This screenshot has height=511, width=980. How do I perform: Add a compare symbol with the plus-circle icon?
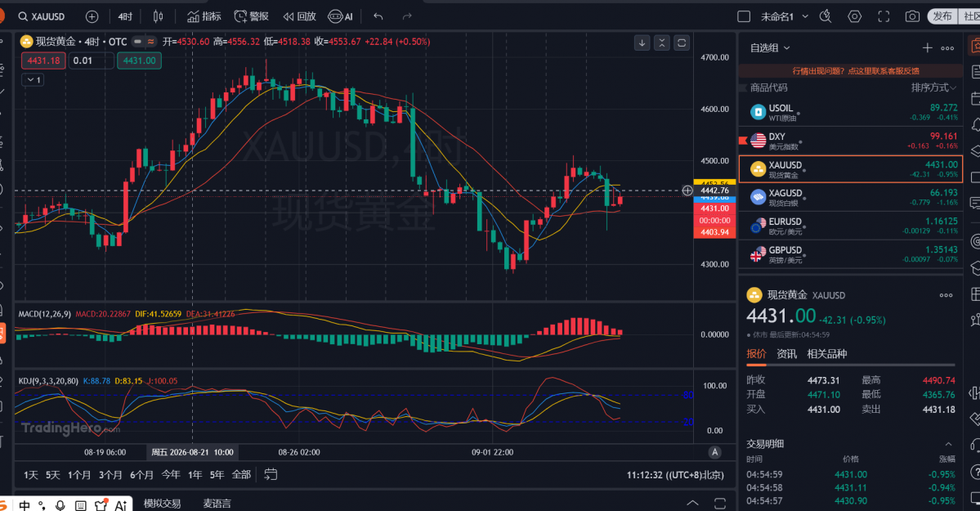point(92,16)
